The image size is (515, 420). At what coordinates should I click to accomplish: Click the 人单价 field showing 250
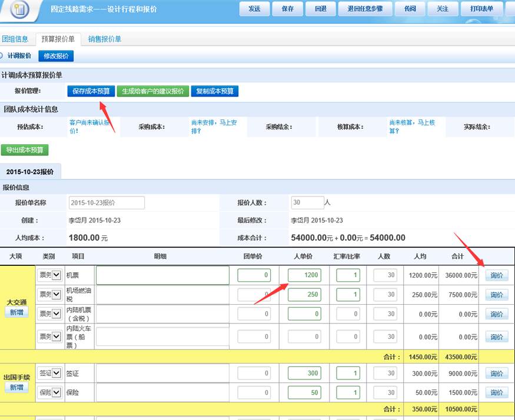pyautogui.click(x=304, y=294)
